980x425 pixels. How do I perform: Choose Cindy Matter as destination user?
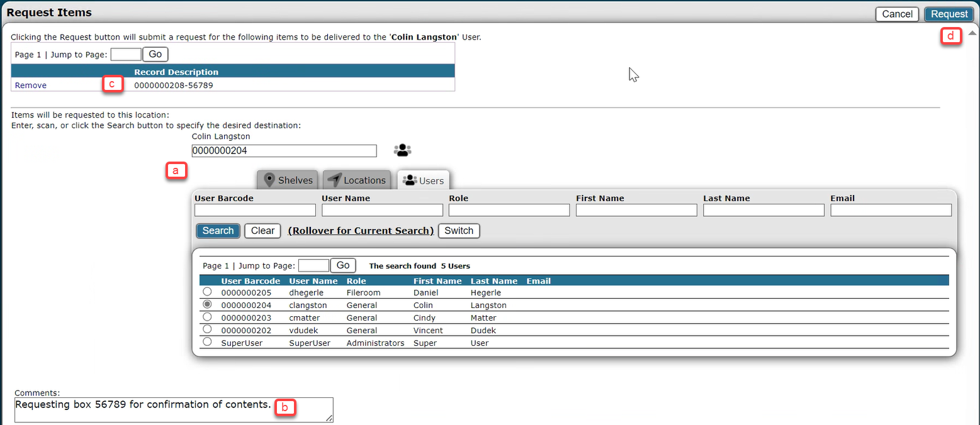click(x=207, y=317)
